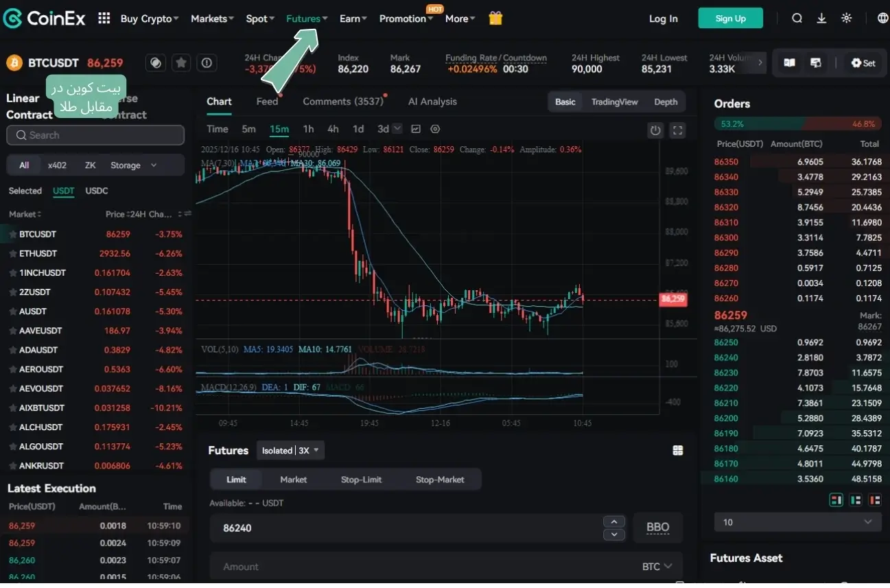Expand the More dropdown menu
This screenshot has width=890, height=588.
click(x=460, y=19)
